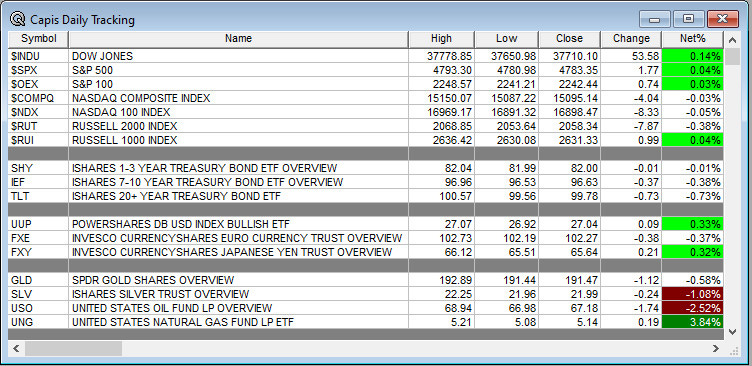Select the $SPX symbol cell
The width and height of the screenshot is (752, 366).
point(38,71)
